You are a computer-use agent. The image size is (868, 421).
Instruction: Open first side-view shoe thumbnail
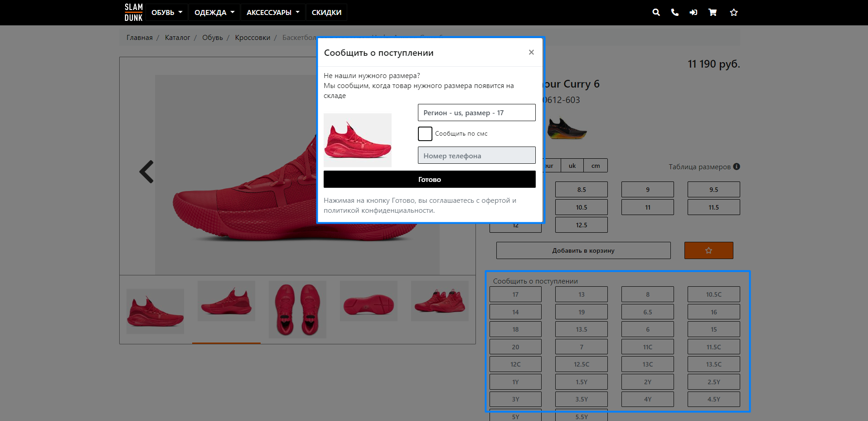pos(155,311)
